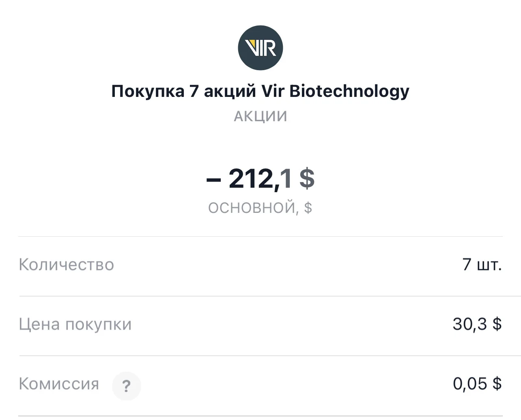This screenshot has height=420, width=521.
Task: Click the total amount – 212,1 $
Action: [260, 178]
